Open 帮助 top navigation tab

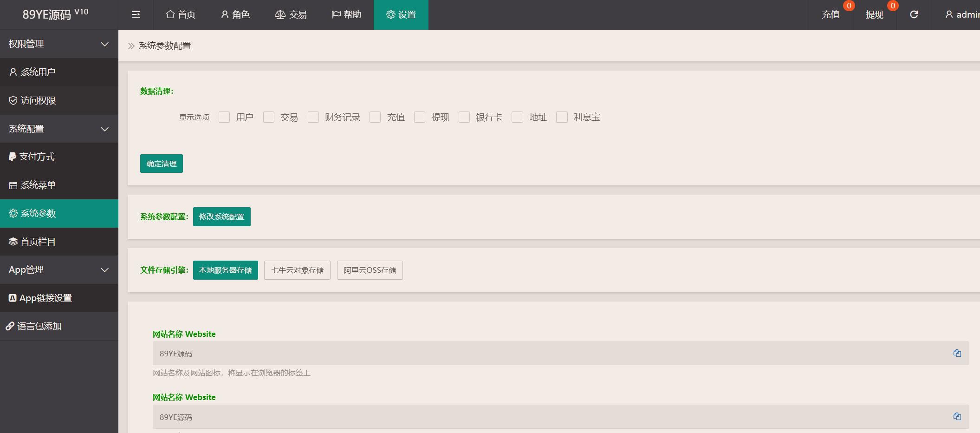tap(346, 14)
